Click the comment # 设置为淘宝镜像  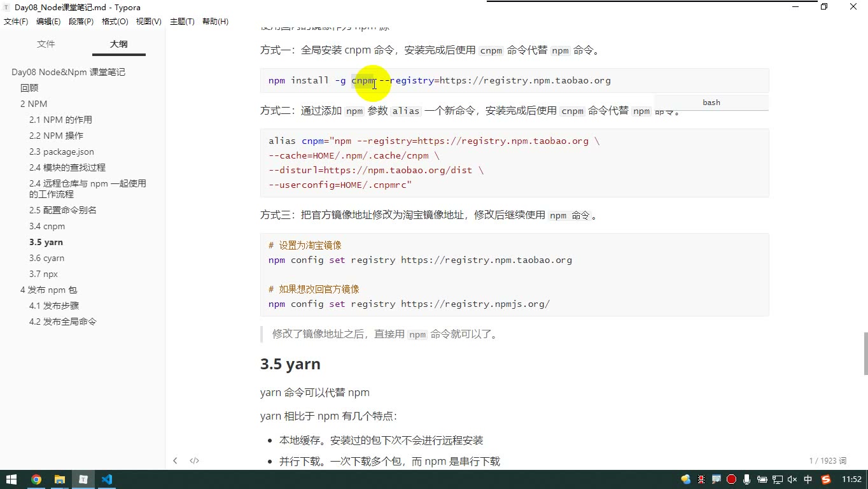tap(305, 245)
